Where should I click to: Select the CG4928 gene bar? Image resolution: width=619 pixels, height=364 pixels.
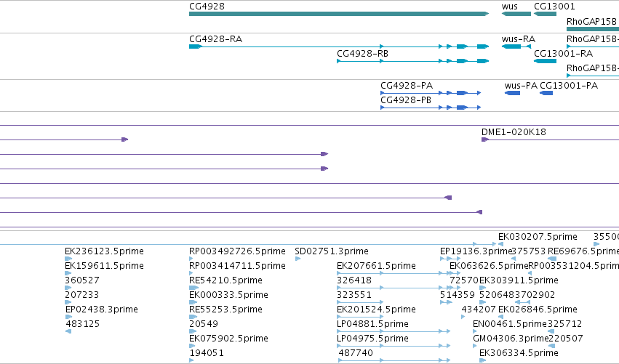pos(339,14)
